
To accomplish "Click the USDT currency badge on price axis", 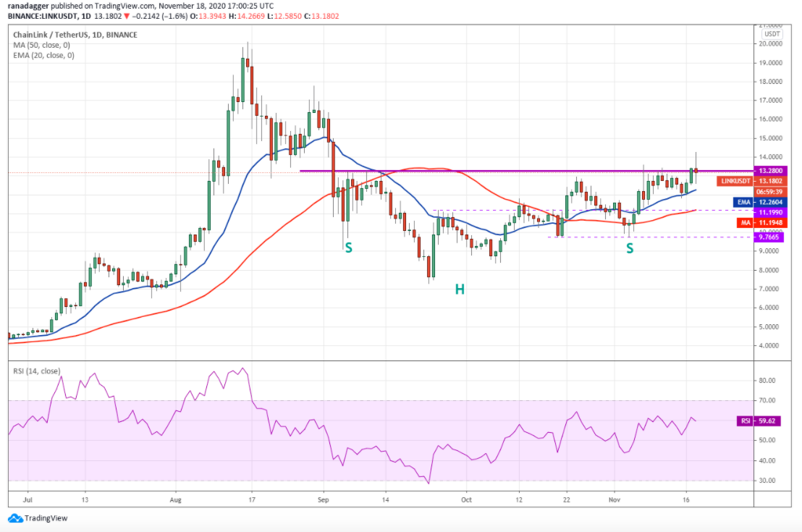I will [772, 34].
